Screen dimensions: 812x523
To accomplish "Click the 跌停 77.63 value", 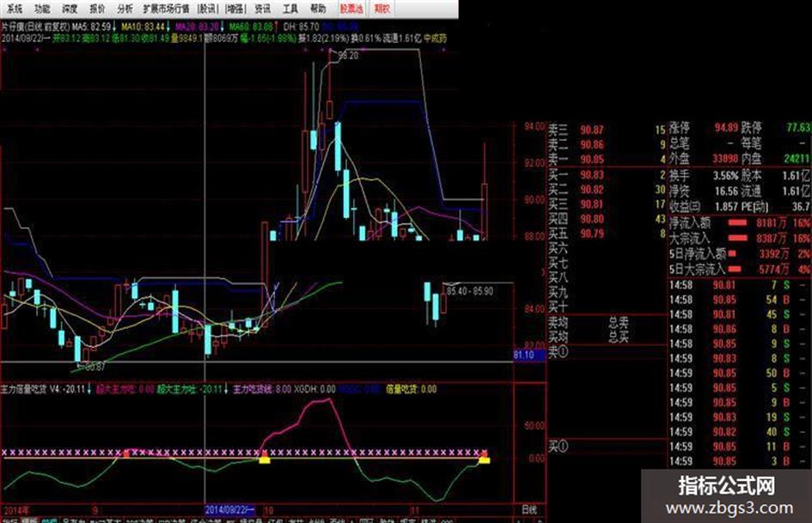I will [798, 127].
